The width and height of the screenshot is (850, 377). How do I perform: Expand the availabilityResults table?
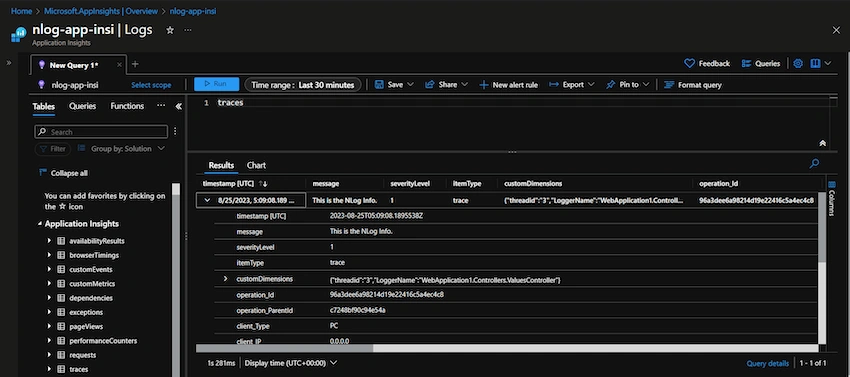click(x=49, y=241)
